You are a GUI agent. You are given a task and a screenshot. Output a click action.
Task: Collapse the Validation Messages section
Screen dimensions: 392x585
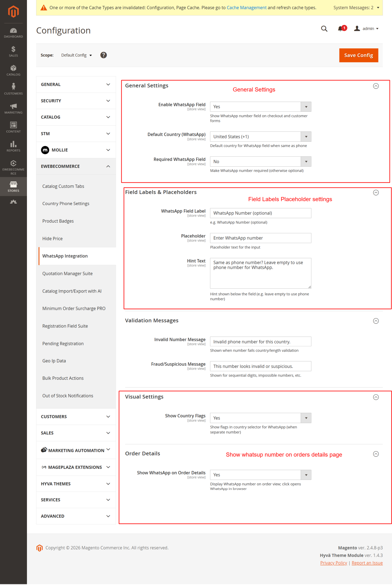[x=376, y=321]
